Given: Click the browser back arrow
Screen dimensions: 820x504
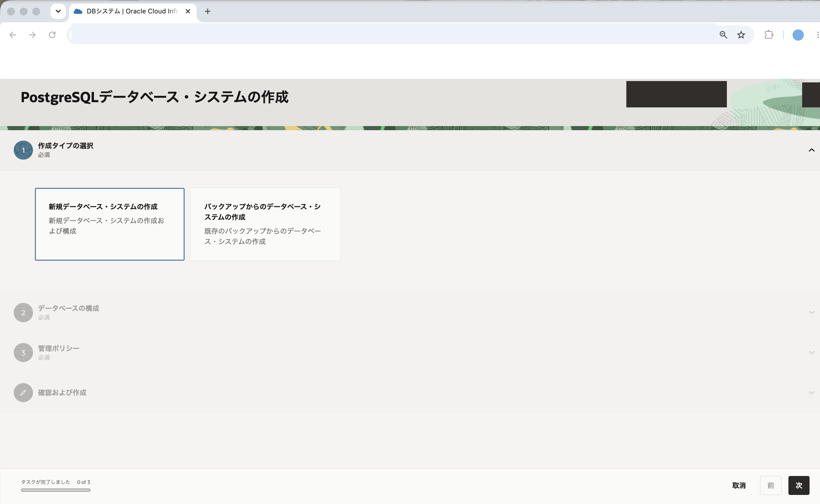Looking at the screenshot, I should [13, 35].
